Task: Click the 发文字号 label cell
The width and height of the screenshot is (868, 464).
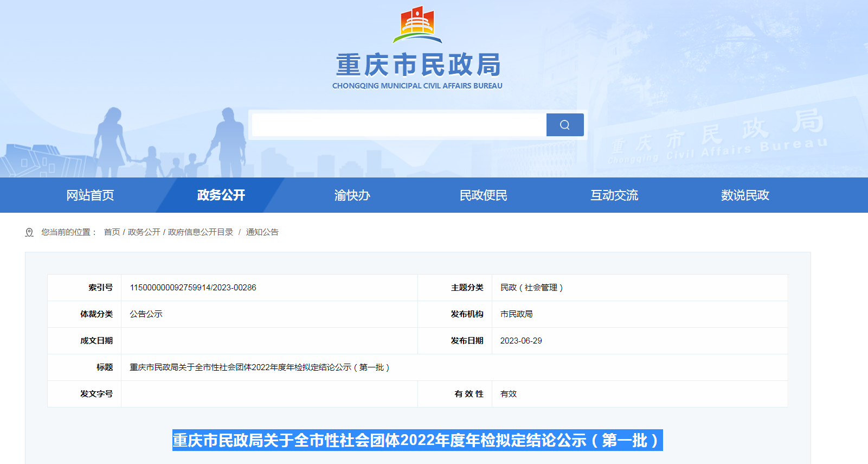Action: click(x=84, y=394)
